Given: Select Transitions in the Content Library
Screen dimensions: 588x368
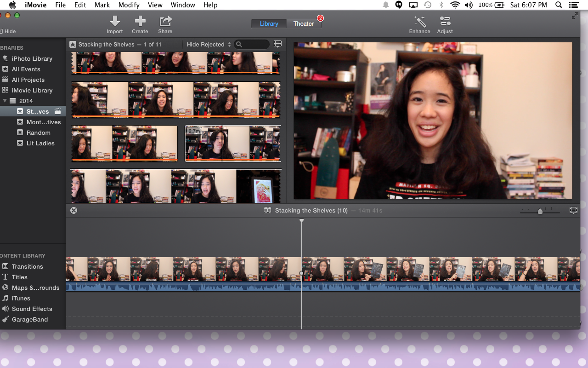Looking at the screenshot, I should (x=28, y=266).
